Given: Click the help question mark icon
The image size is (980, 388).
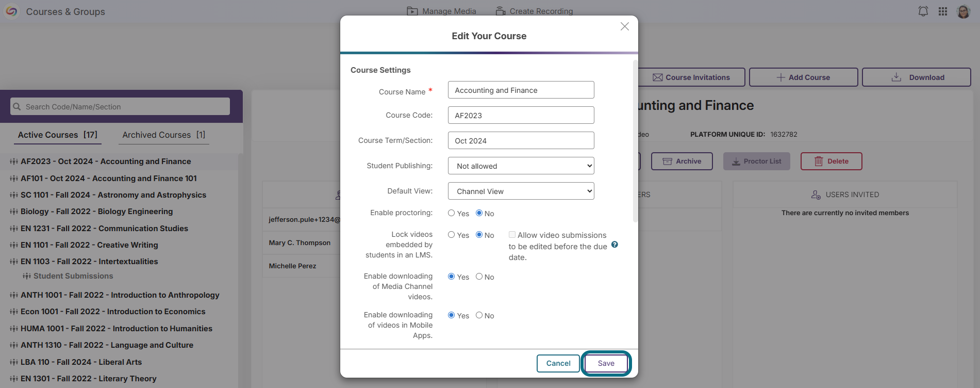Looking at the screenshot, I should click(614, 245).
